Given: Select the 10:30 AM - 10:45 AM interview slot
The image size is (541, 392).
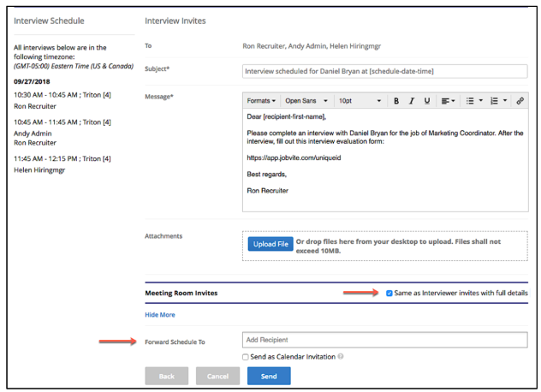Looking at the screenshot, I should (x=62, y=95).
